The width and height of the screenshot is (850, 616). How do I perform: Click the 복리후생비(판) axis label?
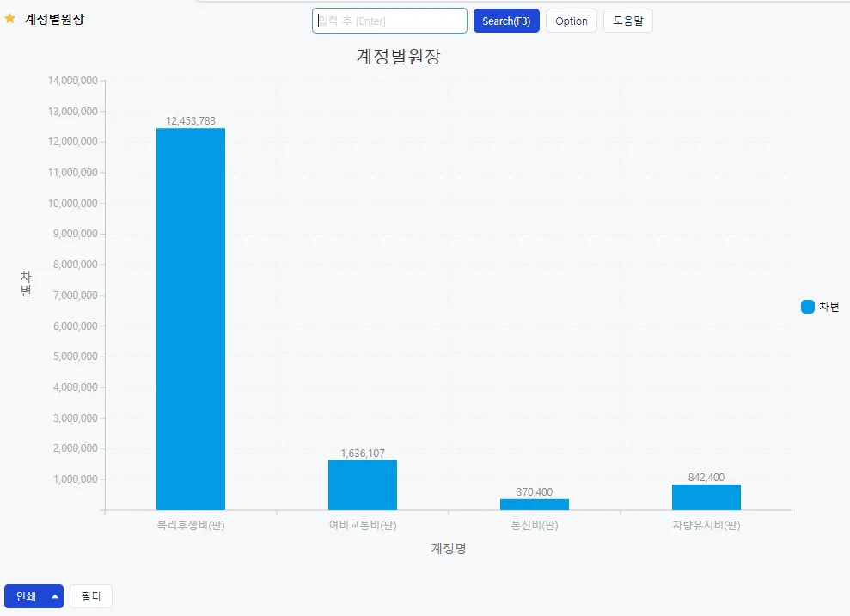(191, 525)
